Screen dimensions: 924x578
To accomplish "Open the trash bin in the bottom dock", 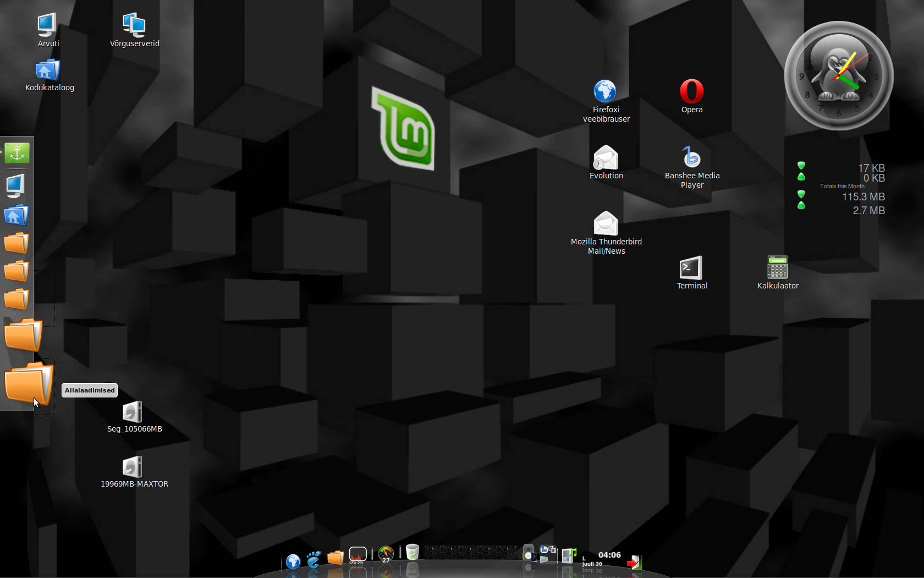I will coord(413,552).
